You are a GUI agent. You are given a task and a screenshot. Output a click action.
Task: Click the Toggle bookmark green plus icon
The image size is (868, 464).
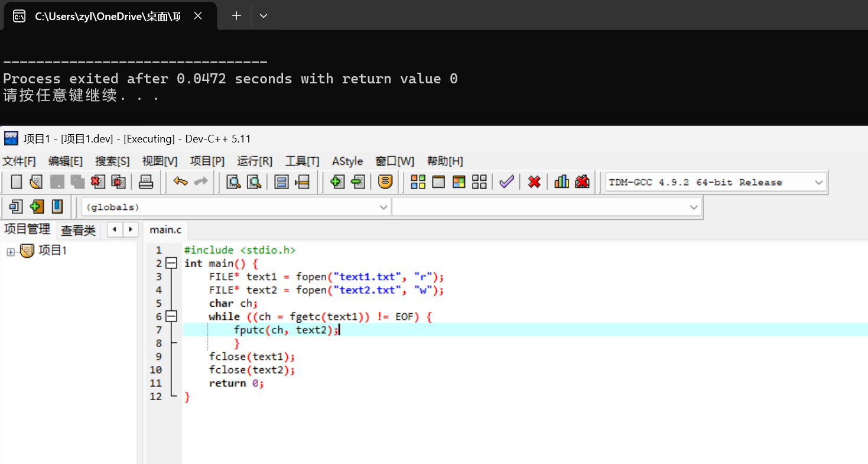37,206
